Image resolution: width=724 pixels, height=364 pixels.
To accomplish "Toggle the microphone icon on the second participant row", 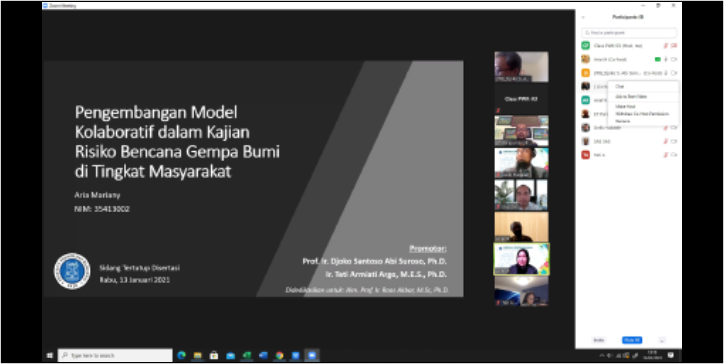I will click(666, 59).
